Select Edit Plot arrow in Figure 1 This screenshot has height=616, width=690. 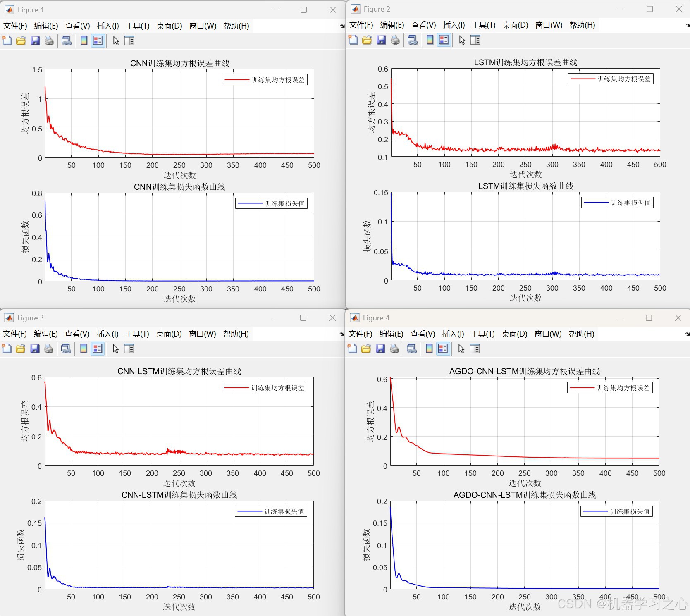116,41
